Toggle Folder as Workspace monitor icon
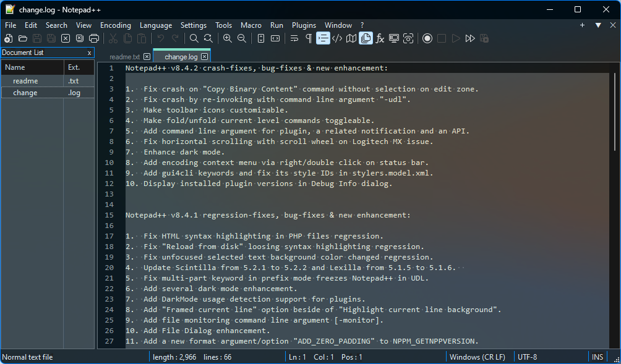 [x=394, y=38]
